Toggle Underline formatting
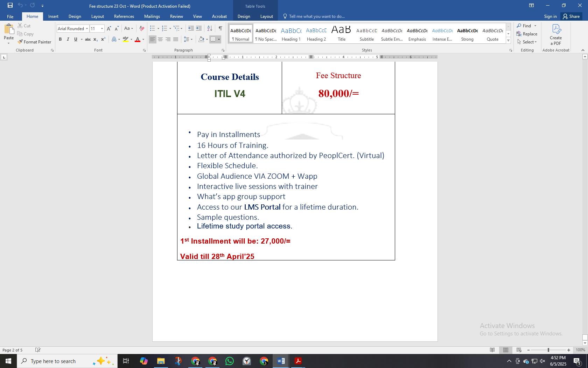588x368 pixels. coord(76,39)
